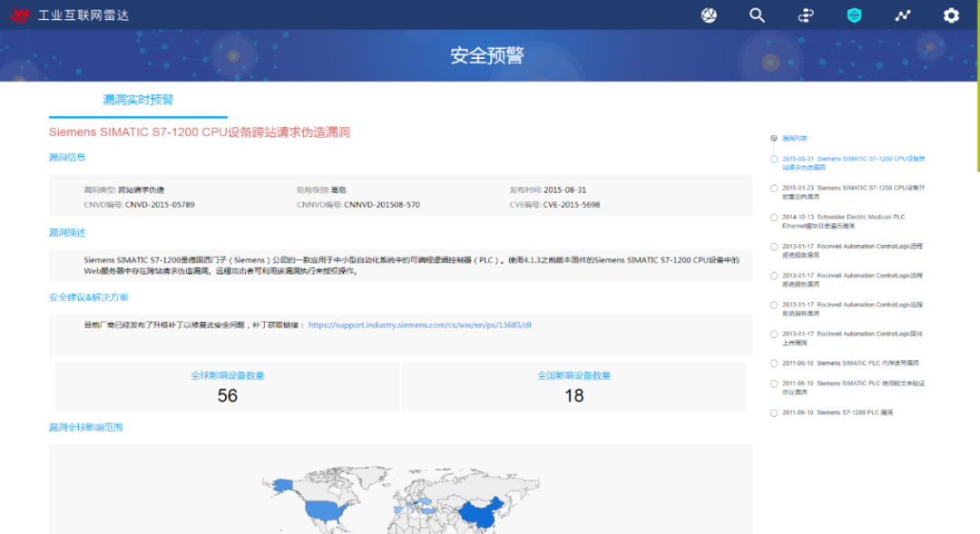The image size is (980, 534).
Task: Click the green vertical page scrollbar
Action: [977, 85]
